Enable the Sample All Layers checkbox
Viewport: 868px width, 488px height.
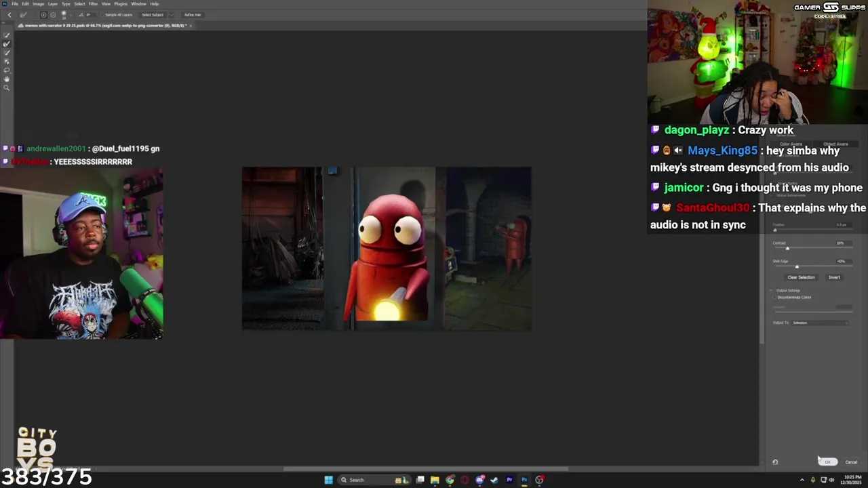pos(102,15)
